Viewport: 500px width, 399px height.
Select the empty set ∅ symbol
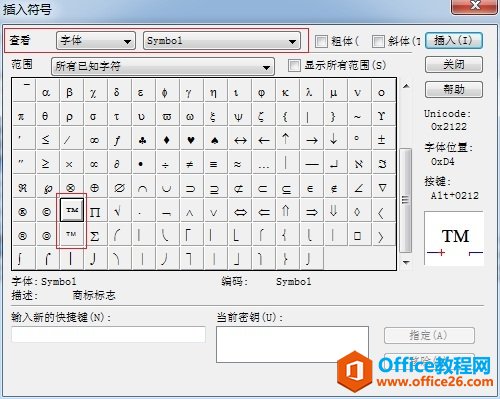(120, 187)
